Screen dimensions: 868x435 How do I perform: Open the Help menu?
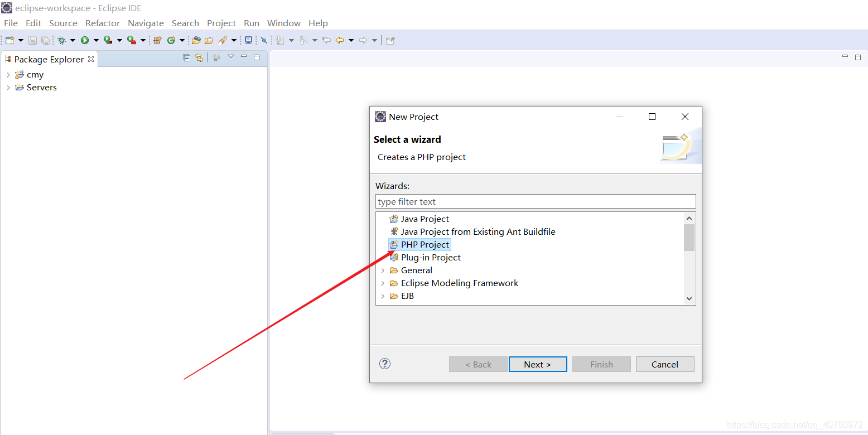[318, 23]
